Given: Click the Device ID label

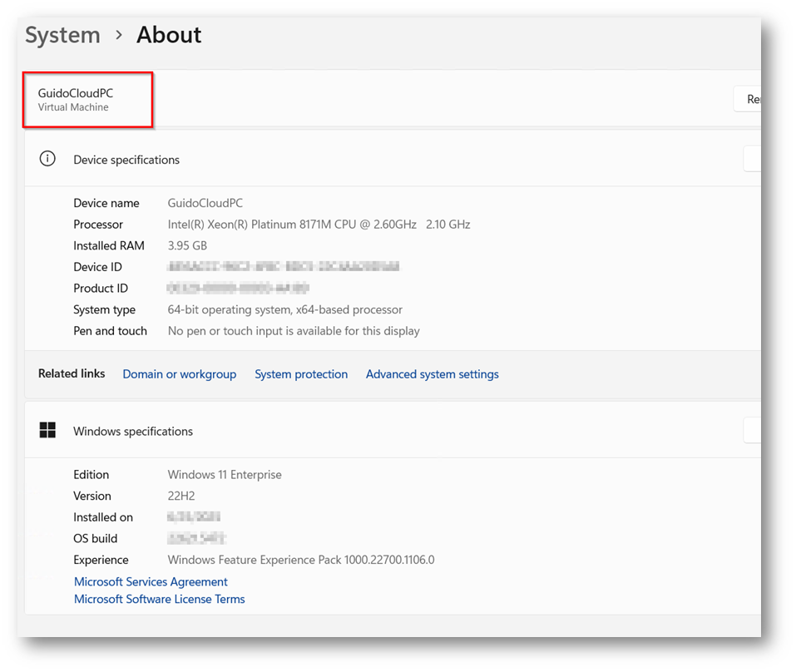Looking at the screenshot, I should coord(97,267).
